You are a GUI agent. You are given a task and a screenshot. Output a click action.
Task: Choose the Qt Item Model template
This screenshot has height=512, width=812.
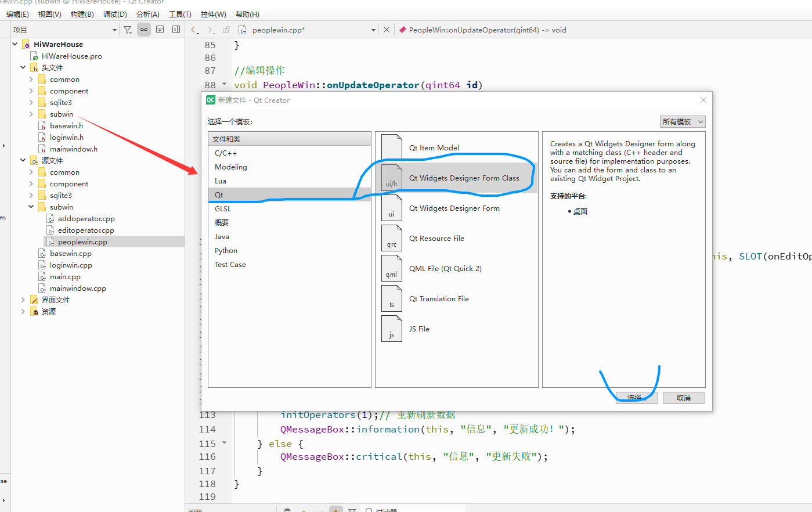[456, 147]
